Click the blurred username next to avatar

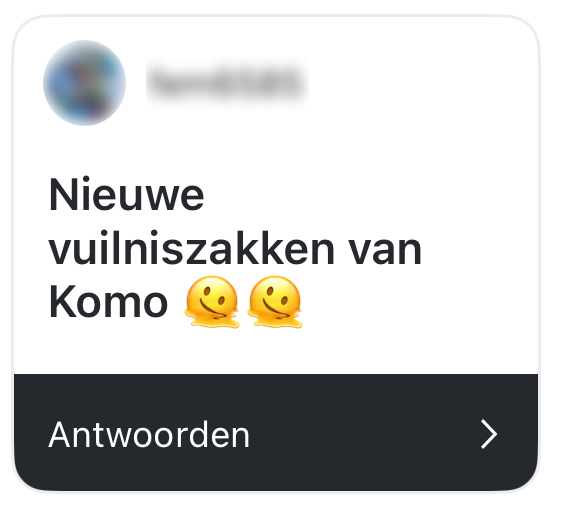[x=227, y=83]
